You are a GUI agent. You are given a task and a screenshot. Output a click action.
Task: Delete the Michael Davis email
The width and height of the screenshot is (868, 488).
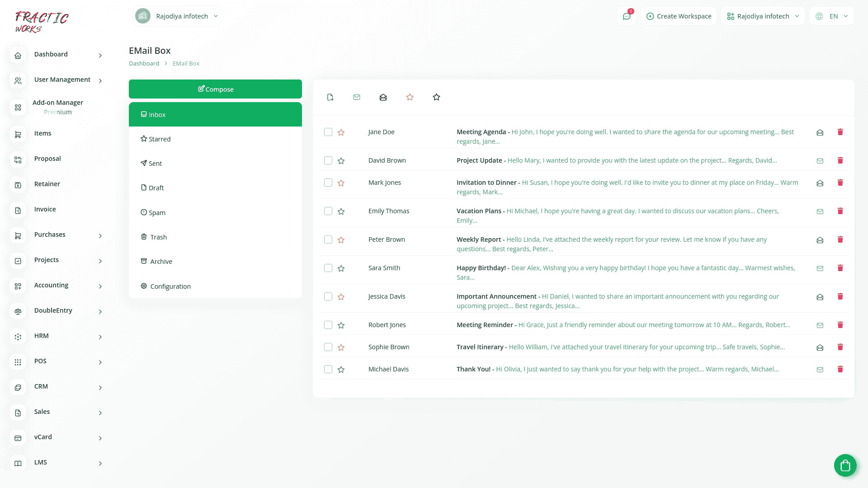840,369
